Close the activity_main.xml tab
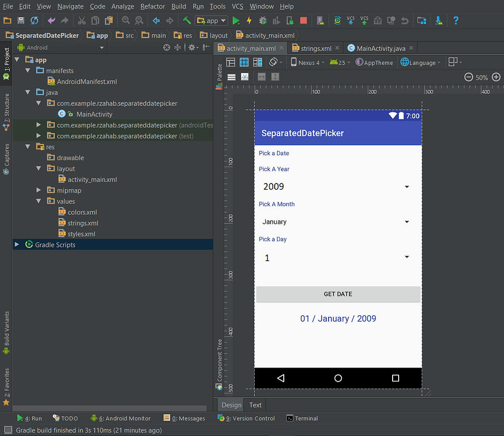 [282, 48]
